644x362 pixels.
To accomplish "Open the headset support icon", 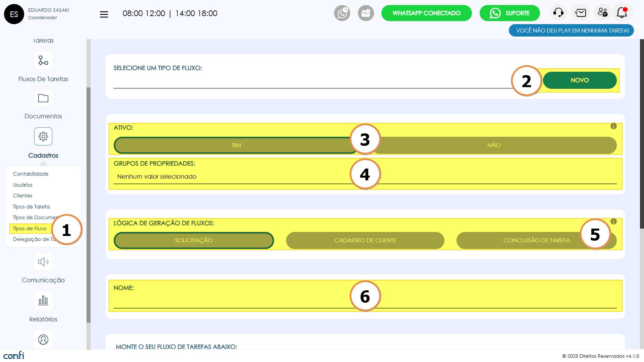I will pyautogui.click(x=558, y=13).
